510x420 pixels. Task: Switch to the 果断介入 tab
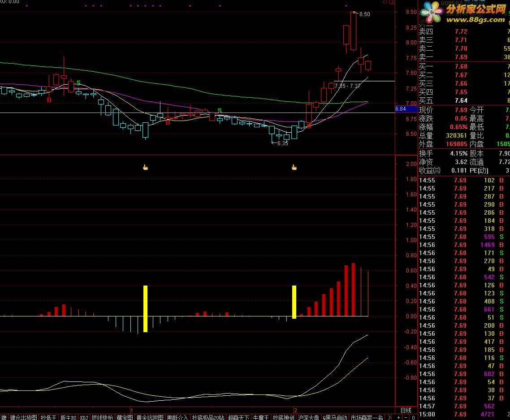point(177,417)
